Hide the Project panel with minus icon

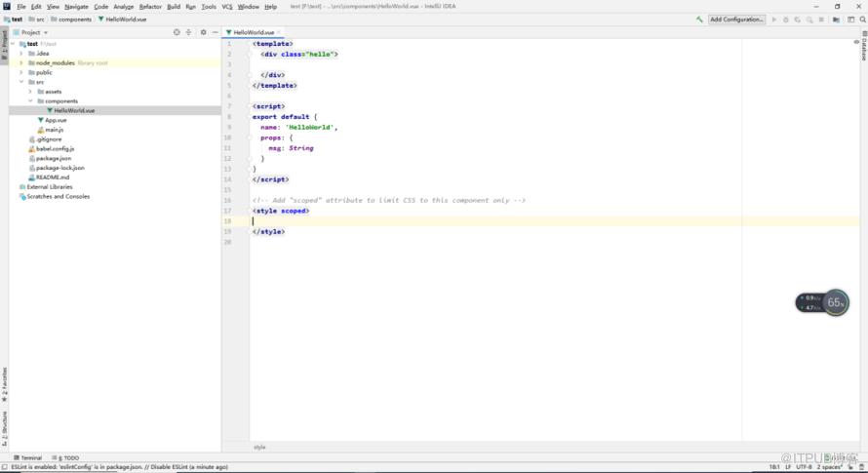(215, 32)
